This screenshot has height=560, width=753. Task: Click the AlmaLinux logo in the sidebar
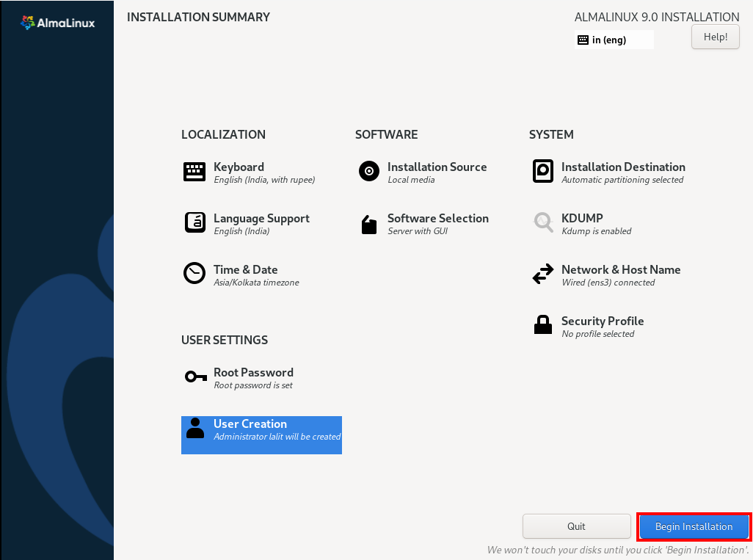click(x=57, y=22)
